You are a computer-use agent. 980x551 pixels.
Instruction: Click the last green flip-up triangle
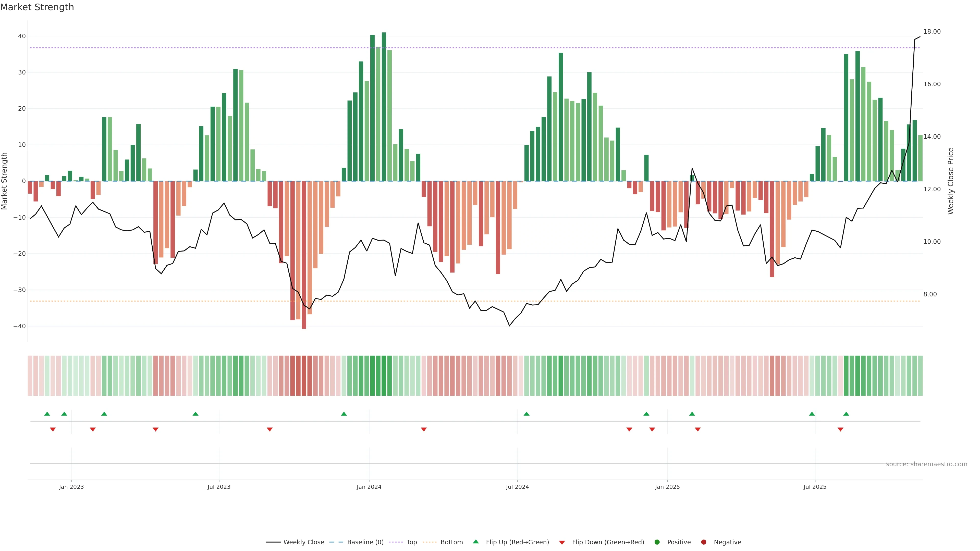coord(846,414)
